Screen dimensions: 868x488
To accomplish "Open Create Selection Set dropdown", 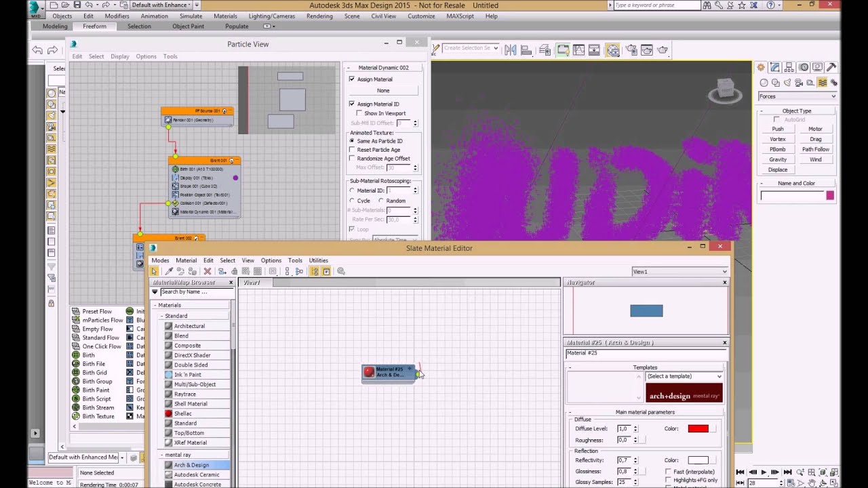I will pyautogui.click(x=471, y=48).
